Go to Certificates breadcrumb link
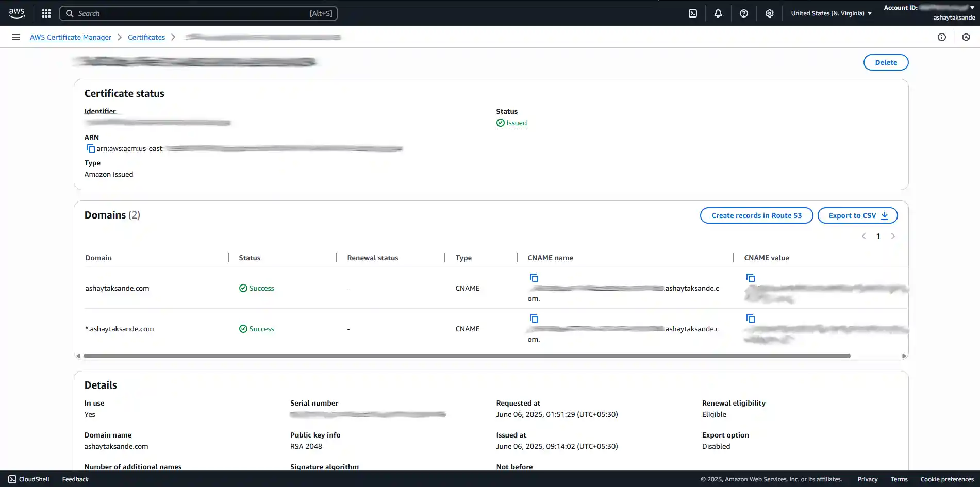 pyautogui.click(x=146, y=37)
